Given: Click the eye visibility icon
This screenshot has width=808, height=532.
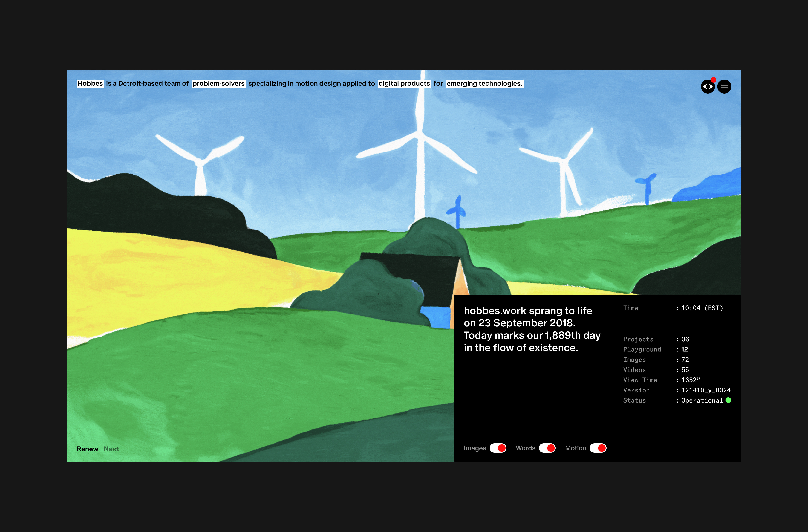Looking at the screenshot, I should [708, 87].
